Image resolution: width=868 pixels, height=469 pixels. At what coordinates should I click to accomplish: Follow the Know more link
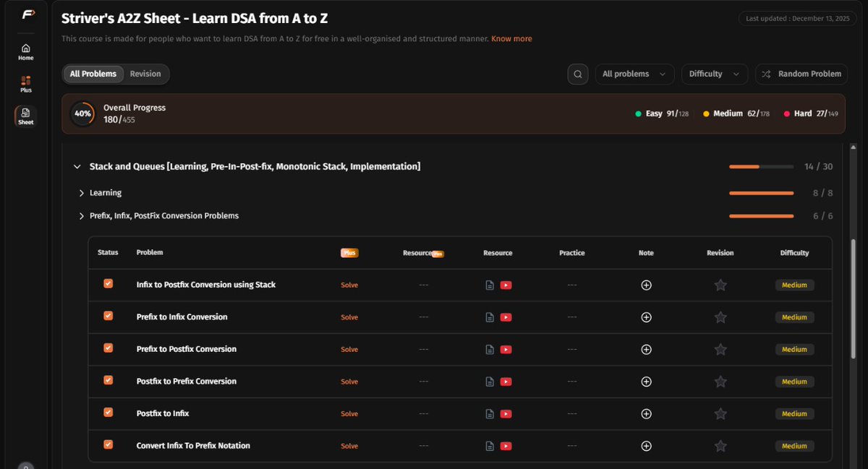tap(511, 39)
